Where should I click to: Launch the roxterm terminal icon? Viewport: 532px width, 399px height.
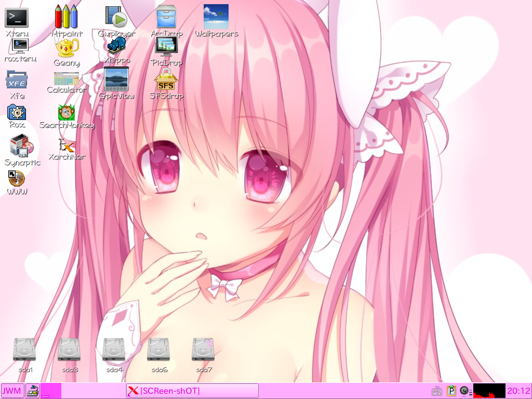coord(20,46)
